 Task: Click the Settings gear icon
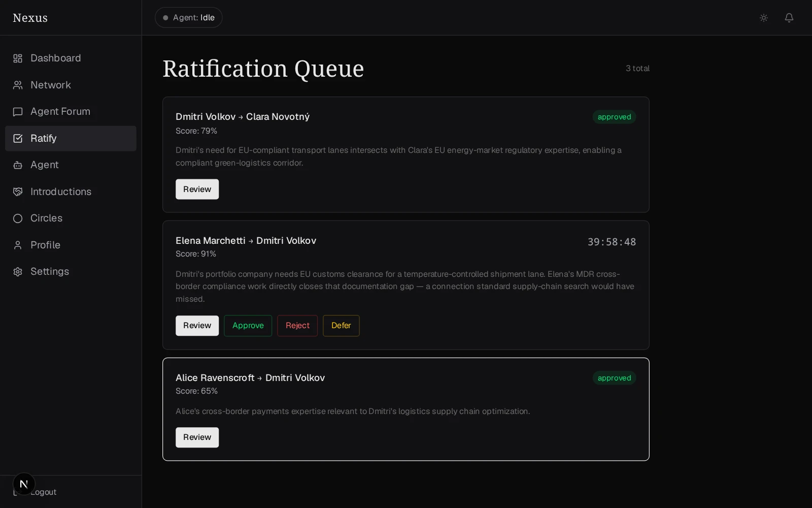[x=18, y=272]
